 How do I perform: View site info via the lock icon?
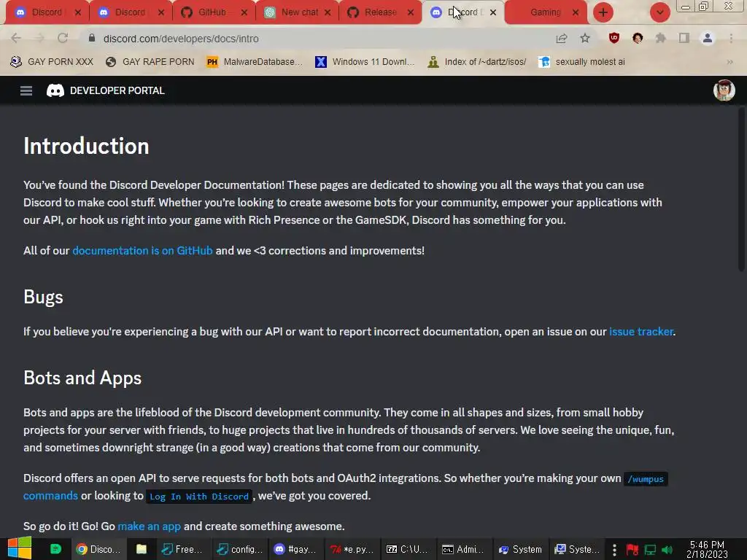pyautogui.click(x=91, y=38)
